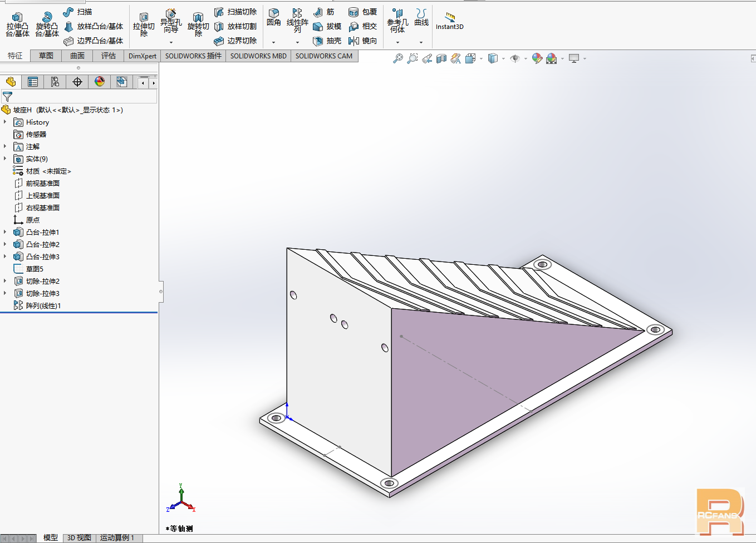The height and width of the screenshot is (543, 756).
Task: Select the 扫描切除 swept cut tool
Action: (235, 12)
